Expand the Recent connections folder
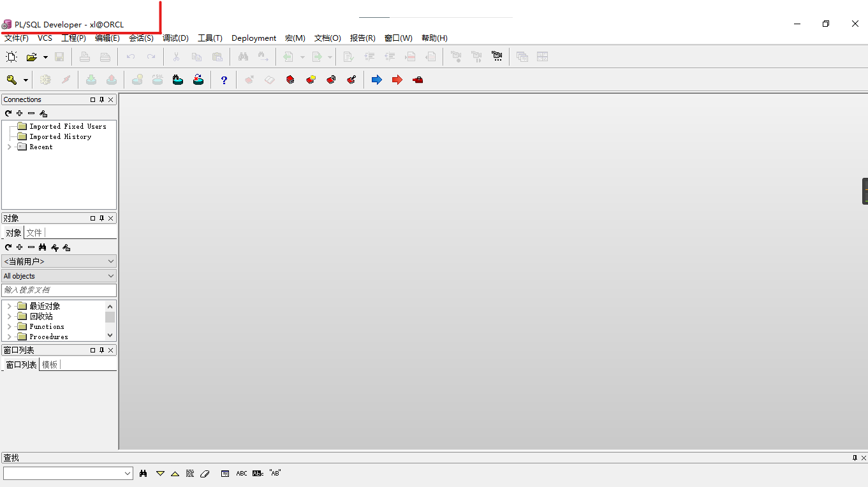 coord(9,147)
